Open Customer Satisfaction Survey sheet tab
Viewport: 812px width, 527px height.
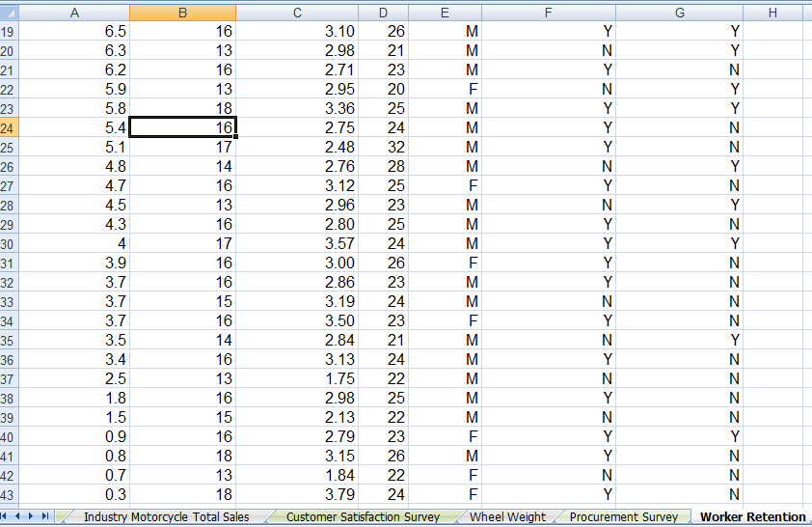point(363,516)
